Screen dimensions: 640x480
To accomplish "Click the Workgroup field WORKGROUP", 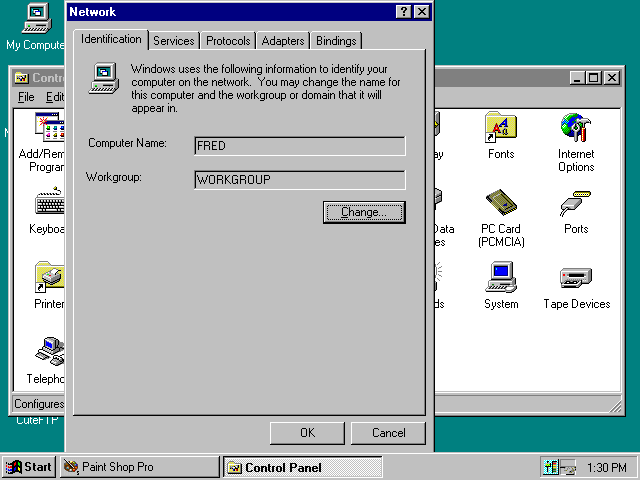I will [x=300, y=180].
